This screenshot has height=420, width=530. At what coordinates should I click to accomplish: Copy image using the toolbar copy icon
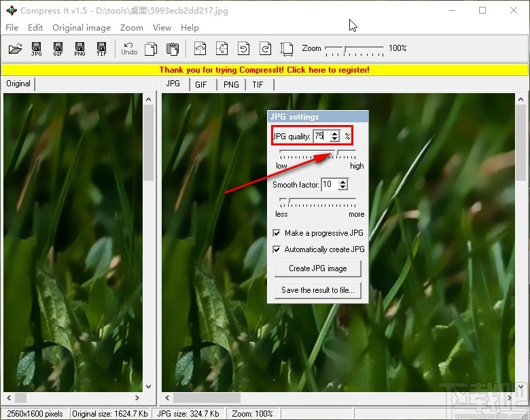pos(151,49)
